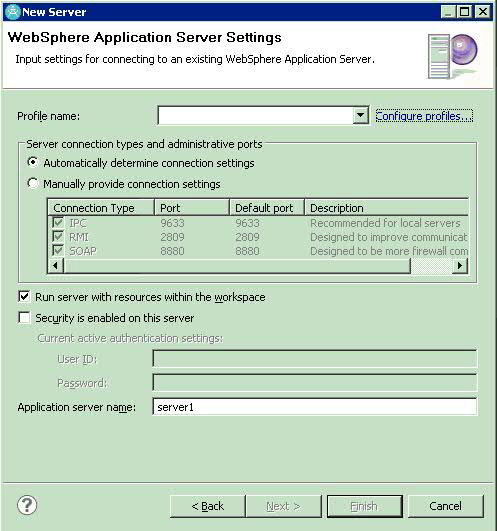This screenshot has height=531, width=497.
Task: Click the Next button
Action: coord(283,506)
